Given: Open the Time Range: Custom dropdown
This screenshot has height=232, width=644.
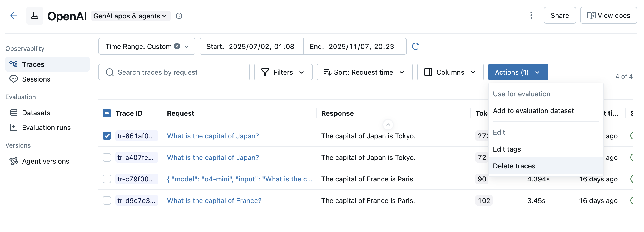Looking at the screenshot, I should (147, 46).
